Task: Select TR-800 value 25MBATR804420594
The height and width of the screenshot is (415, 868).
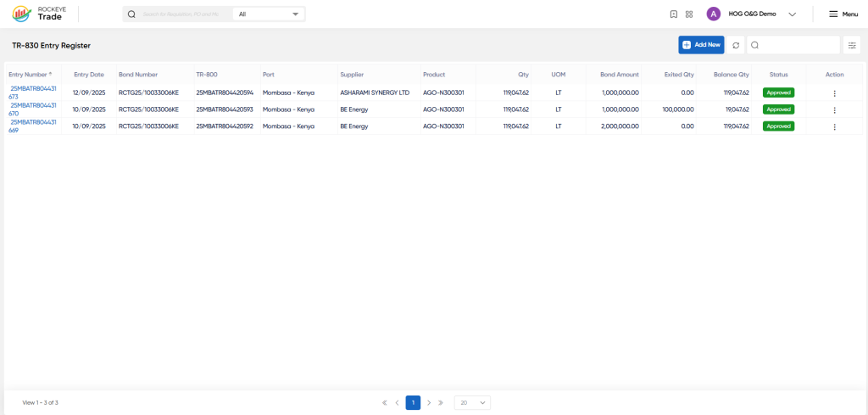Action: 225,93
